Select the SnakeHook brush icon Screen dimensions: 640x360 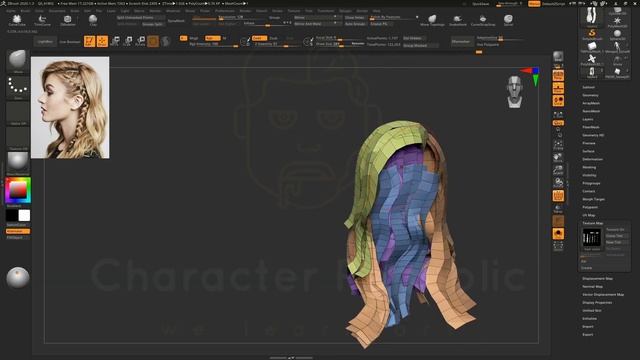(458, 20)
